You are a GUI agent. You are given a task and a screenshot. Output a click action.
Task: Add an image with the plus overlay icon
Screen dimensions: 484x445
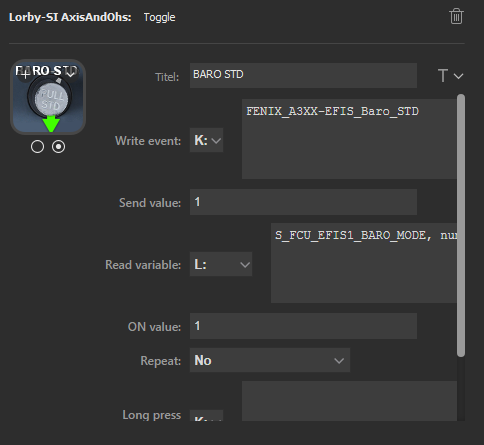pos(24,73)
